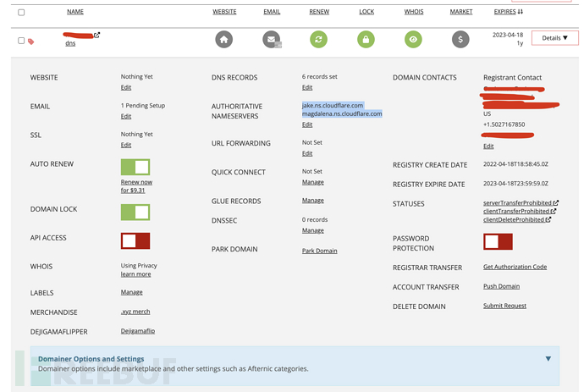Open the email envelope icon
This screenshot has height=392, width=584.
(x=272, y=40)
